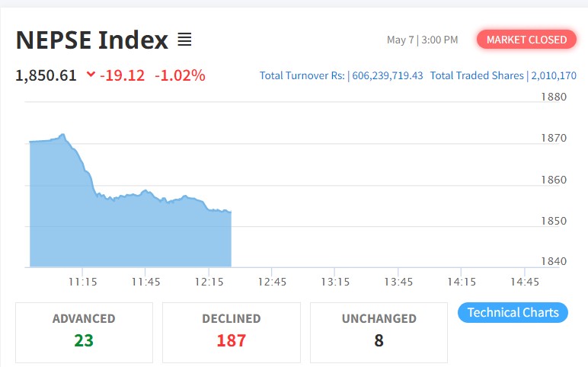Click the 12:15 time axis label
The image size is (588, 367).
(209, 282)
